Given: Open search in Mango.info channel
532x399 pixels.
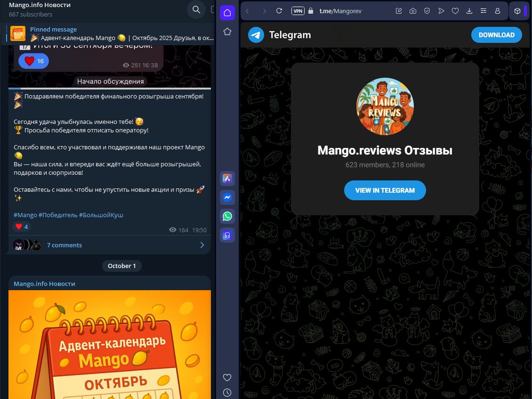Looking at the screenshot, I should pyautogui.click(x=196, y=9).
